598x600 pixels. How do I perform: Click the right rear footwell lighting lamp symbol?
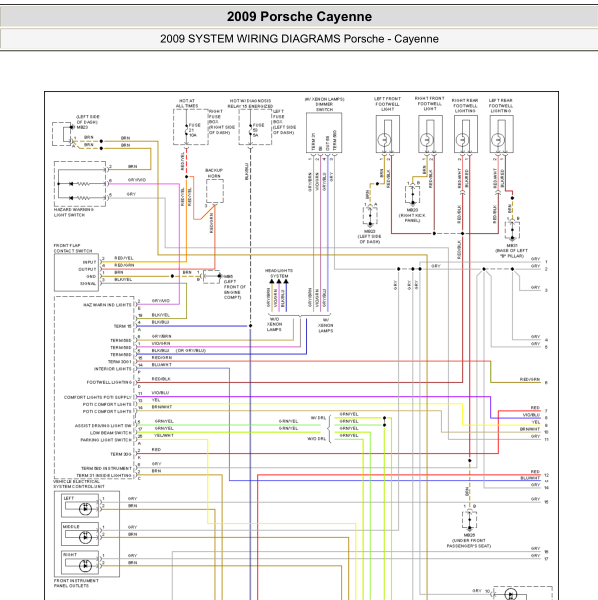pyautogui.click(x=462, y=140)
